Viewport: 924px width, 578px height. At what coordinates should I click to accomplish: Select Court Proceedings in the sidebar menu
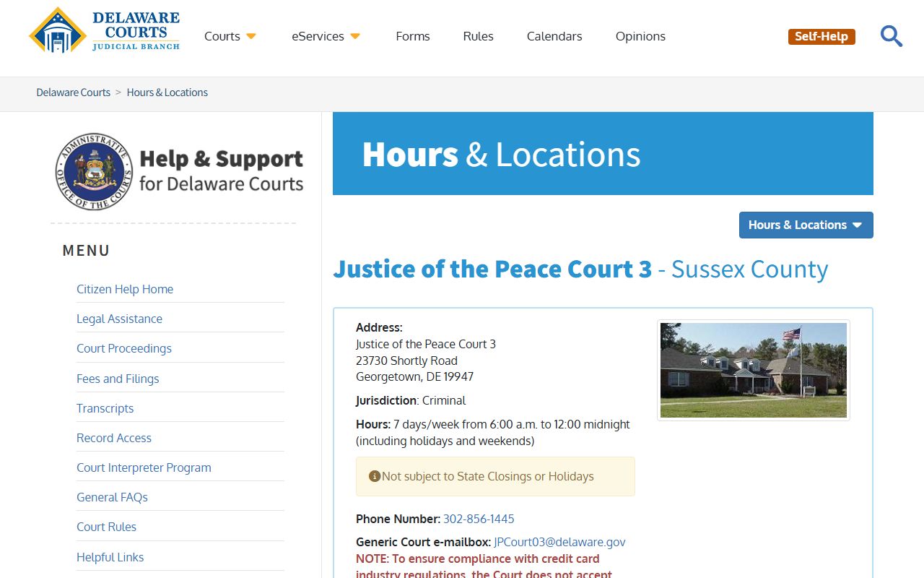pos(124,348)
